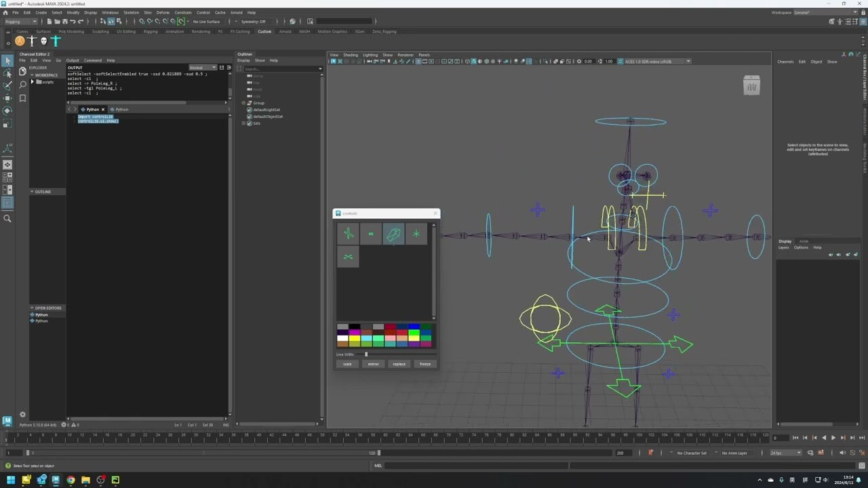
Task: Click the viewport view cube
Action: pyautogui.click(x=751, y=85)
